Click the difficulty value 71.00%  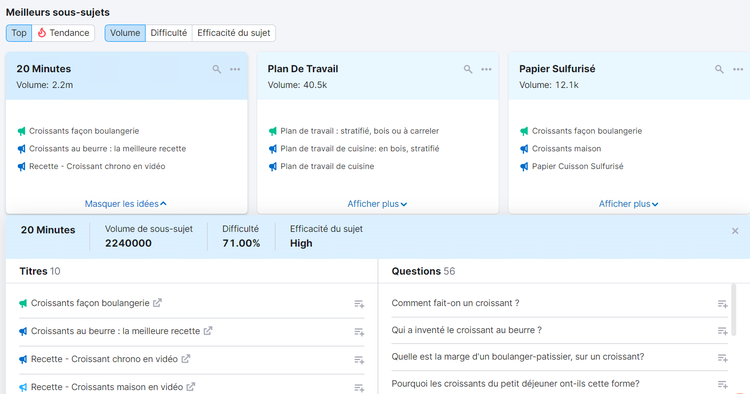(241, 243)
